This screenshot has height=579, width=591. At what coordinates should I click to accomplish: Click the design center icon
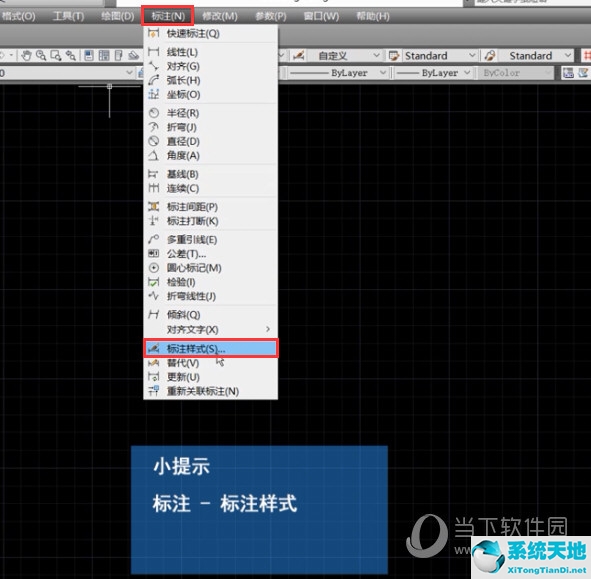pos(104,56)
